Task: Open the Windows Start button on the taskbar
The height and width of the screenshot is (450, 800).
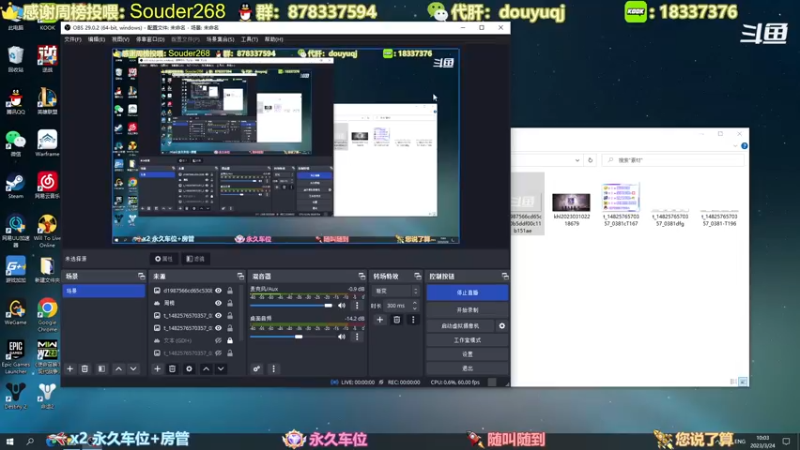Action: click(9, 441)
